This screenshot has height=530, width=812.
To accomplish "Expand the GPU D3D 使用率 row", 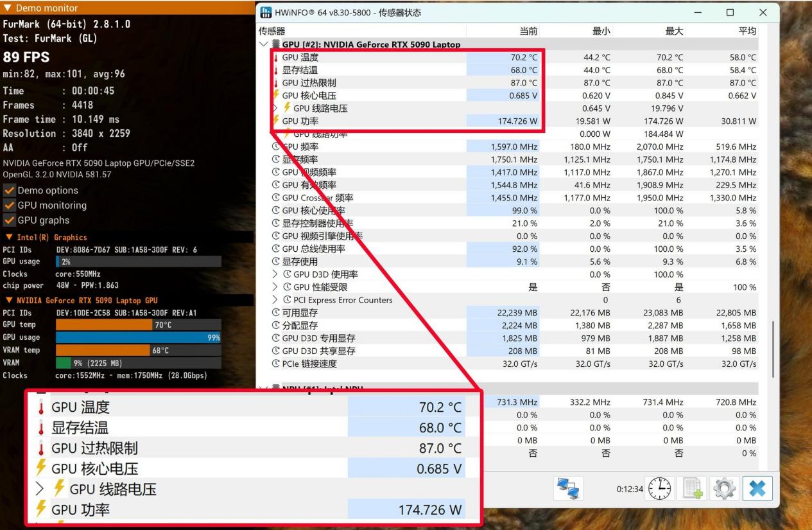I will 276,274.
